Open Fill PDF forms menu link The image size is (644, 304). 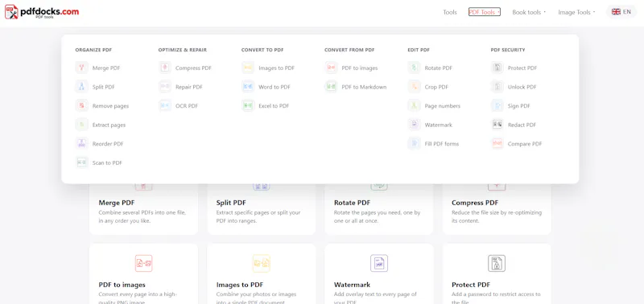tap(441, 144)
